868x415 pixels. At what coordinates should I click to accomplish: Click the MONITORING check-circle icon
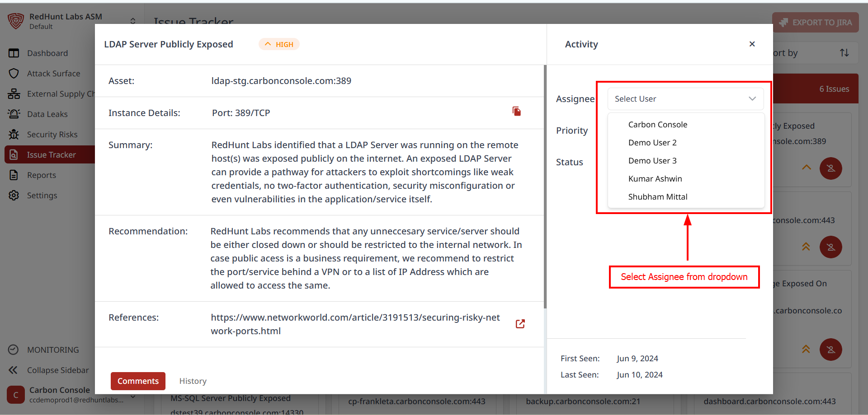point(14,350)
